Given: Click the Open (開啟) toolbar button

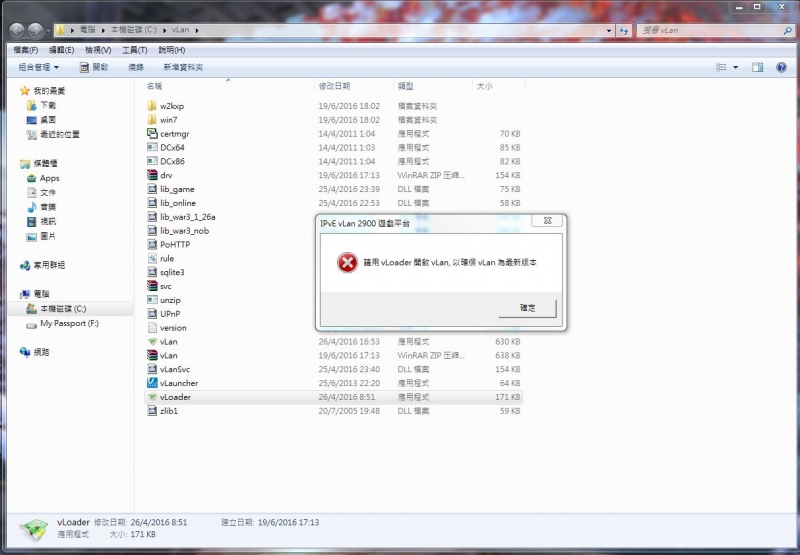Looking at the screenshot, I should (94, 67).
